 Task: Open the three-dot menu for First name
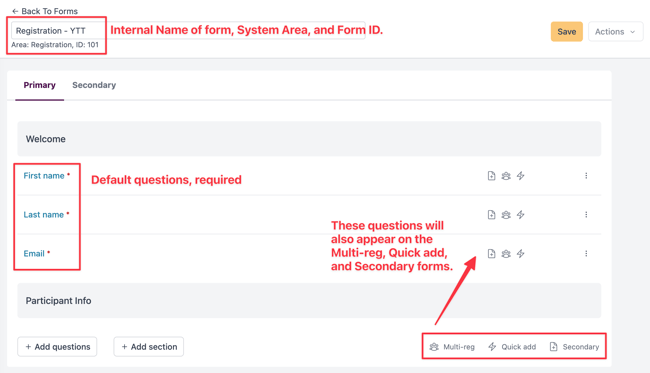tap(586, 176)
